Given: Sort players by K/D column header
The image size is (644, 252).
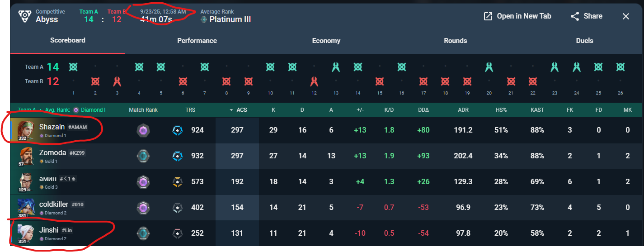Looking at the screenshot, I should click(389, 110).
